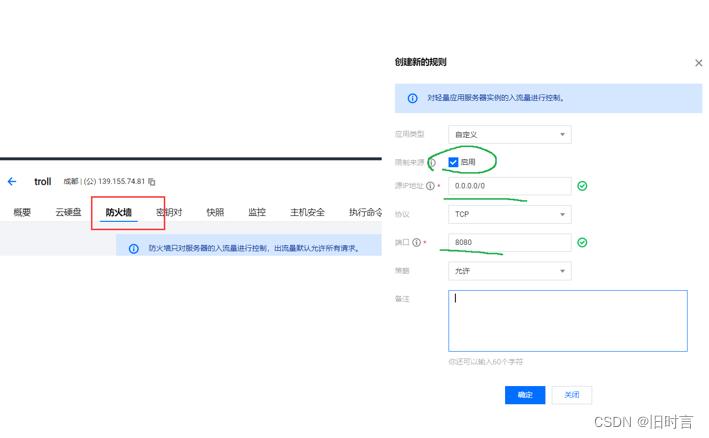
Task: Toggle the 启用 checkbox for source restriction
Action: click(454, 161)
